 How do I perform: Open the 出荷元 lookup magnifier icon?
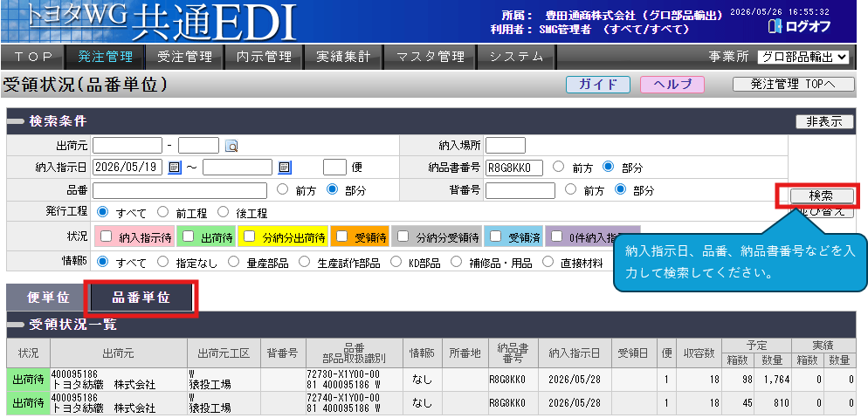click(231, 146)
